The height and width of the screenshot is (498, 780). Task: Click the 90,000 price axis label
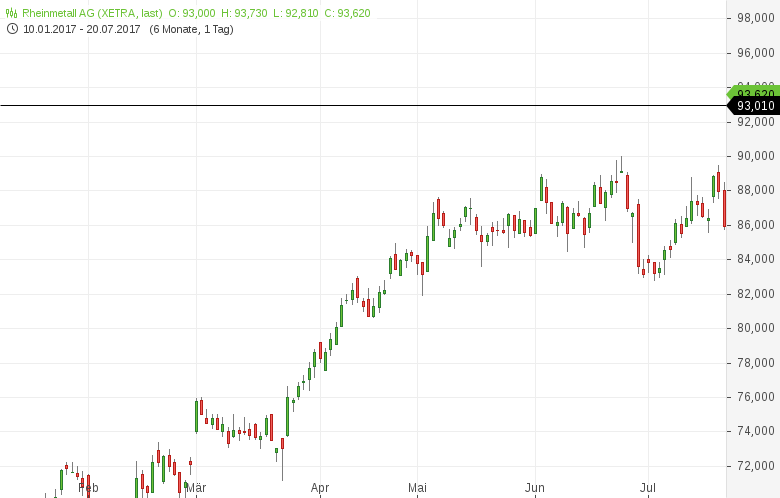756,156
